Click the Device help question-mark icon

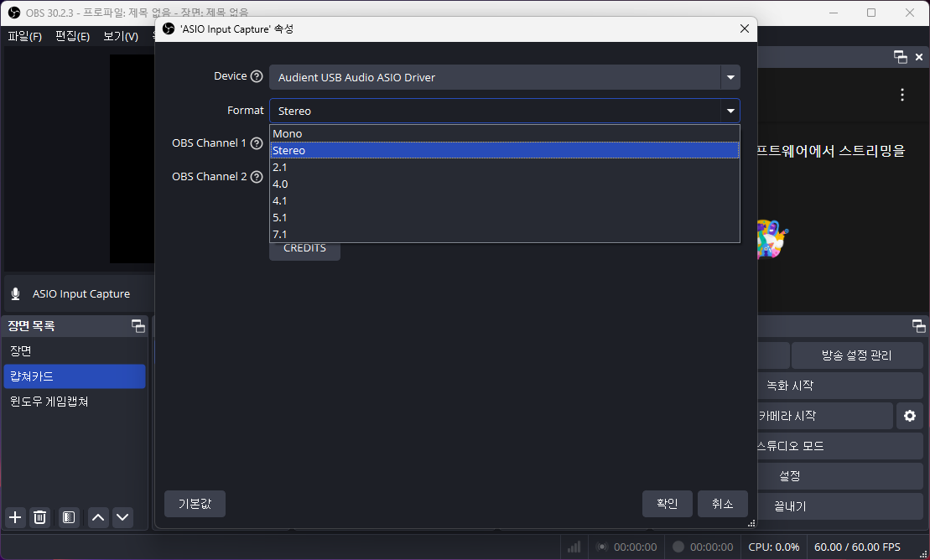257,76
